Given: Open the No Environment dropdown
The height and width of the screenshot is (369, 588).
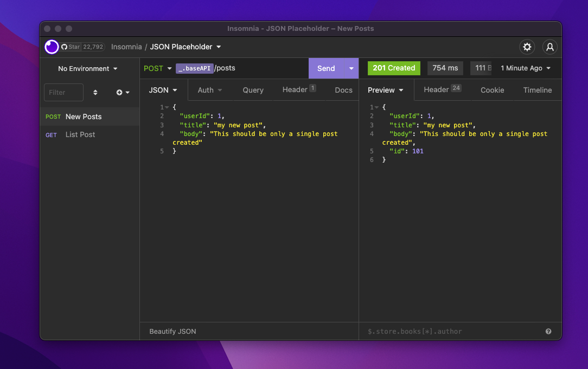Looking at the screenshot, I should 88,69.
